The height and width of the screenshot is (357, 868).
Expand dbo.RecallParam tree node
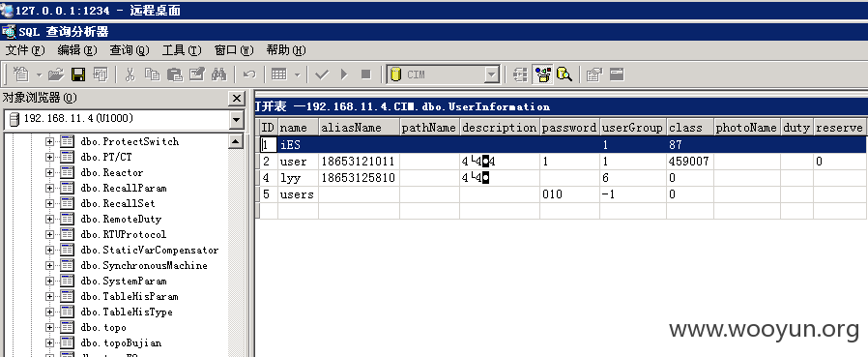point(50,188)
